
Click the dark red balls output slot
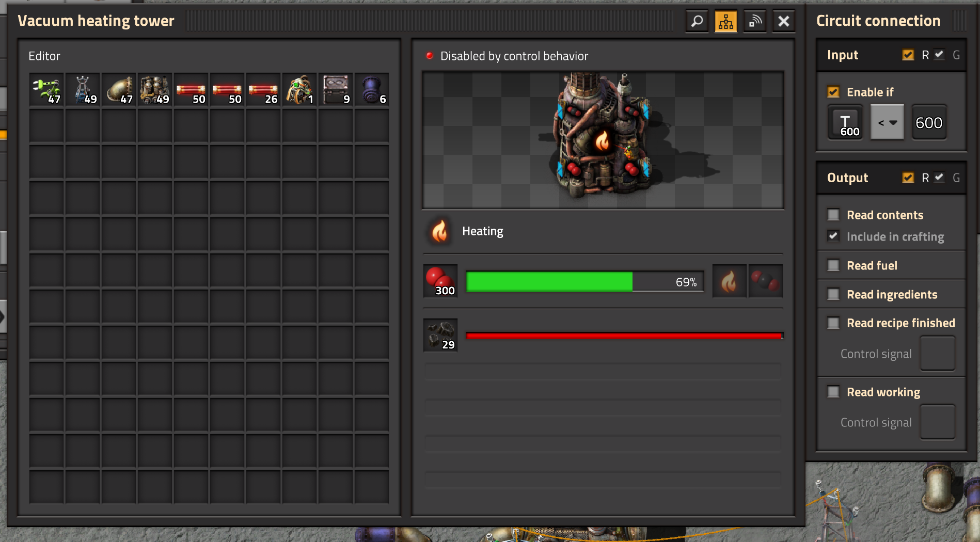(x=765, y=281)
